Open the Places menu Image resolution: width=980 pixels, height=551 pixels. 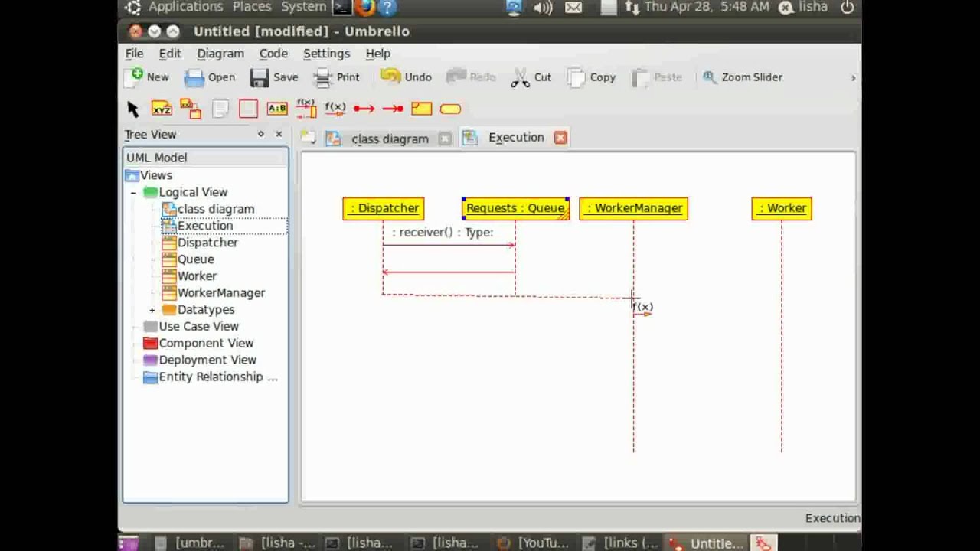click(252, 7)
